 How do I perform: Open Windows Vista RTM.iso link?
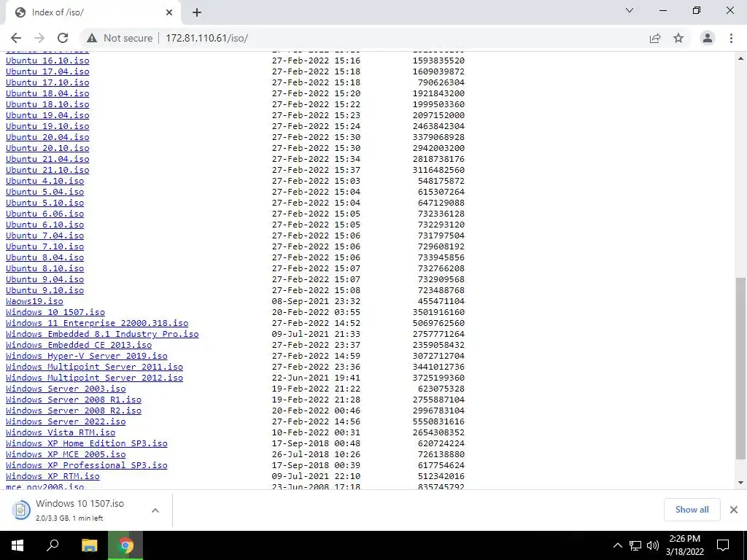[61, 433]
